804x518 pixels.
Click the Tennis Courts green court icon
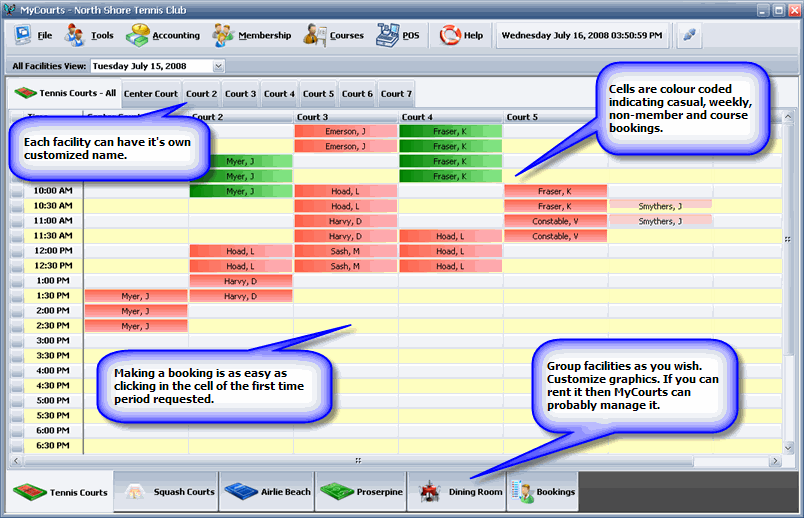point(30,492)
